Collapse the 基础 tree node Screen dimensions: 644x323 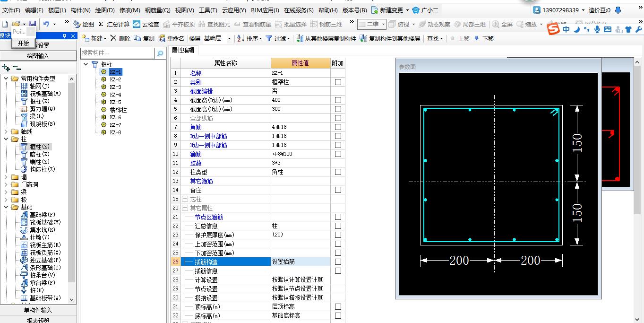click(6, 207)
